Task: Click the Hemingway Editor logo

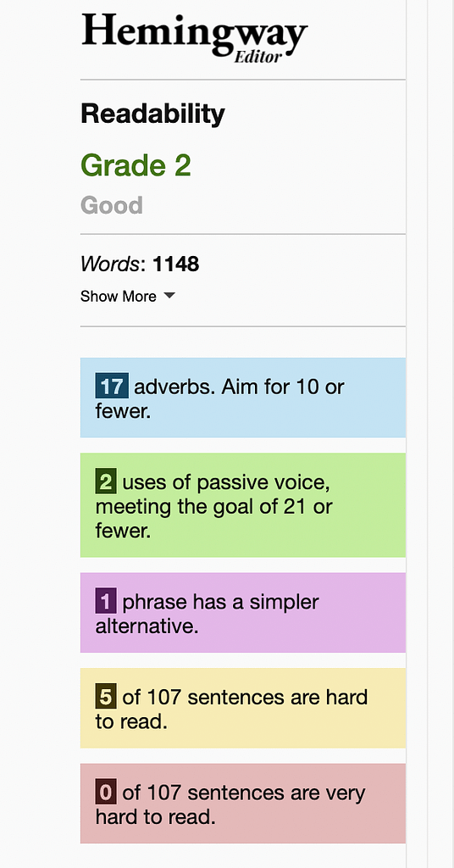Action: click(195, 37)
